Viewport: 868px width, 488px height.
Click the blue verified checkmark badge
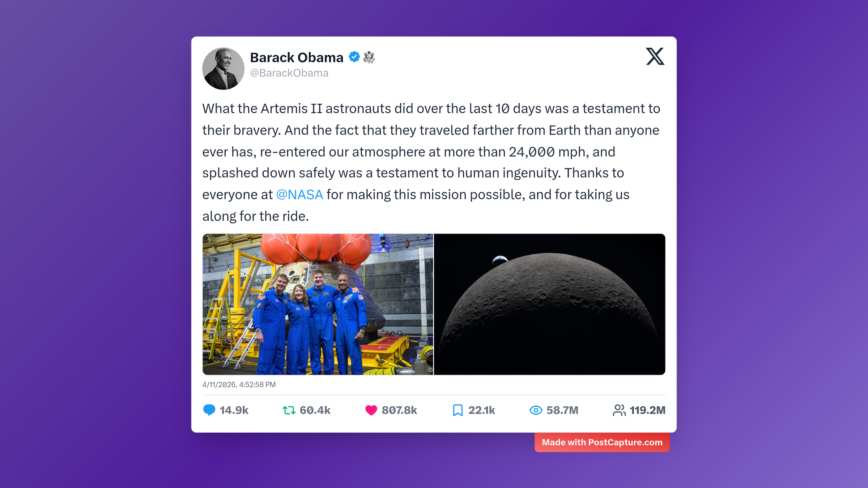coord(354,57)
